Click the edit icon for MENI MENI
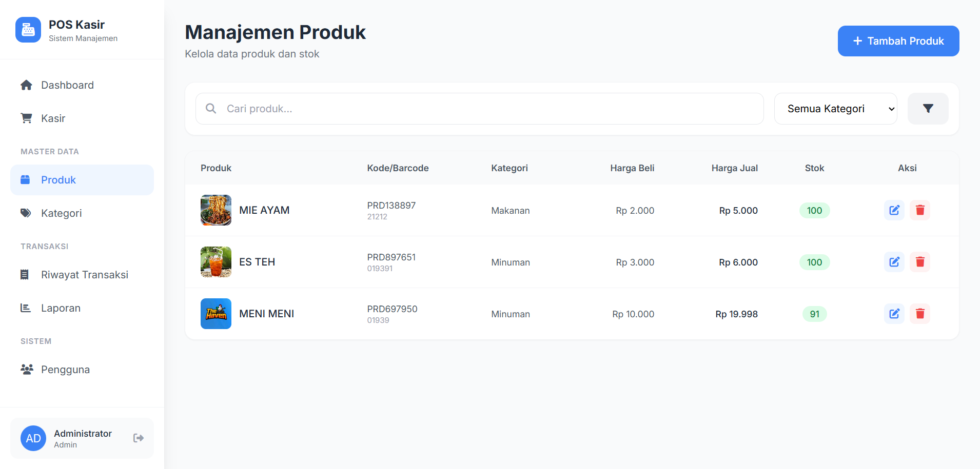Viewport: 980px width, 469px height. point(894,314)
